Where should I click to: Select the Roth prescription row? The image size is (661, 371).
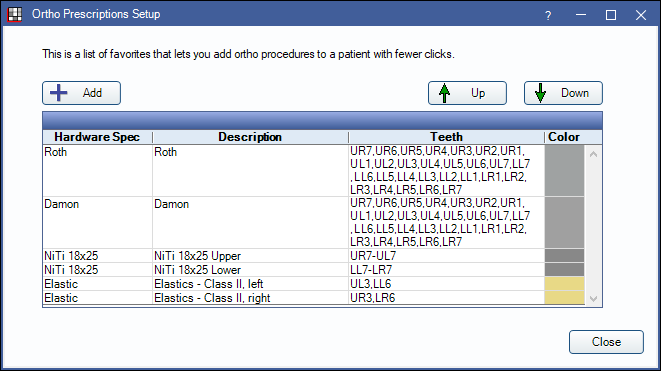[314, 170]
